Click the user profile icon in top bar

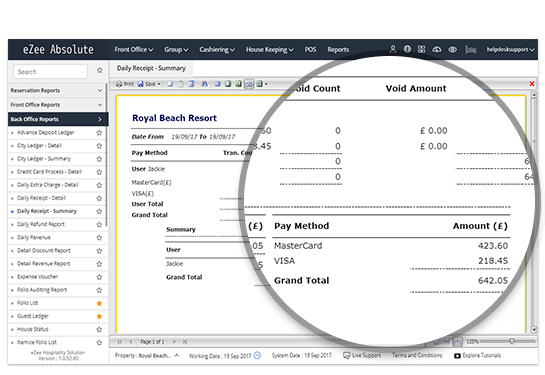(x=393, y=49)
